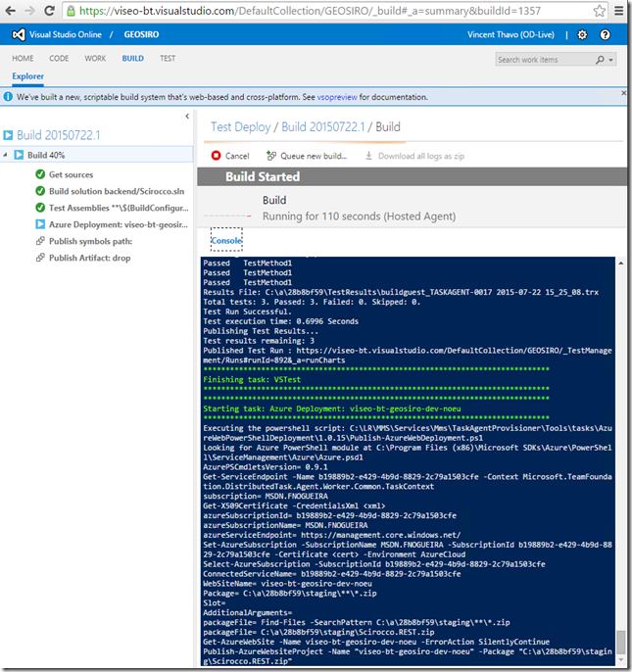The width and height of the screenshot is (632, 672).
Task: Click the Build Started header bar
Action: (x=413, y=176)
